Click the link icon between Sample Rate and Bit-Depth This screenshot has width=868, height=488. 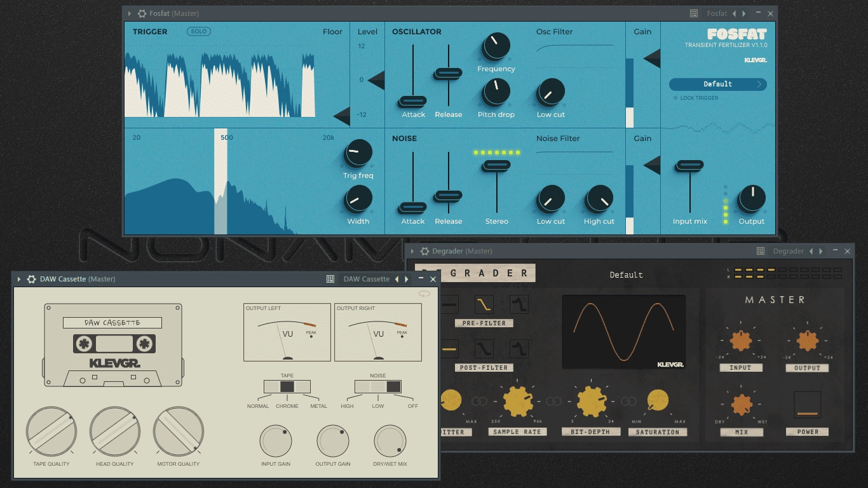[x=554, y=401]
